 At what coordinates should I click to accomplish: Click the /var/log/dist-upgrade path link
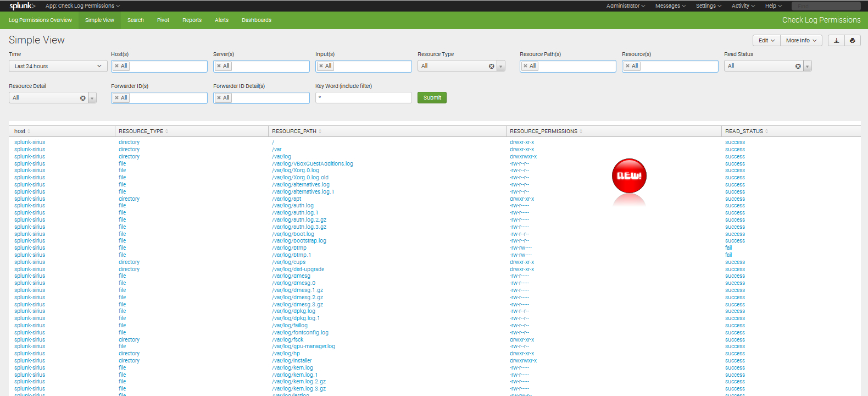[x=298, y=269]
